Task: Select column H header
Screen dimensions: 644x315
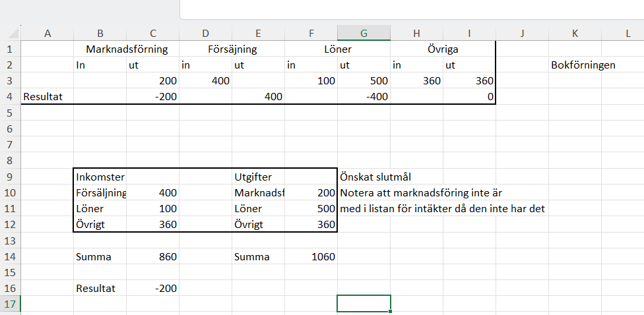Action: (x=417, y=34)
